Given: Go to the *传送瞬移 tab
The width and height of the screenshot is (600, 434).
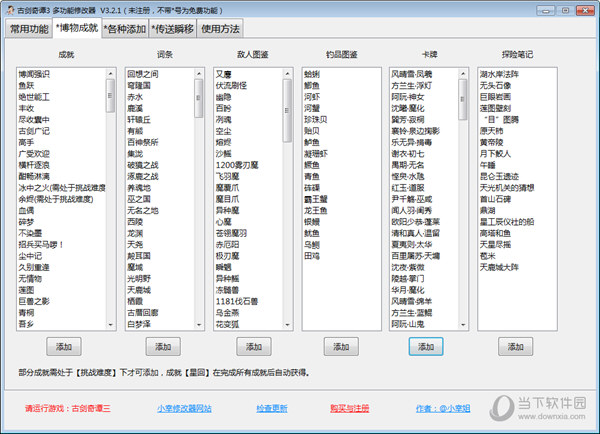Looking at the screenshot, I should coord(173,29).
